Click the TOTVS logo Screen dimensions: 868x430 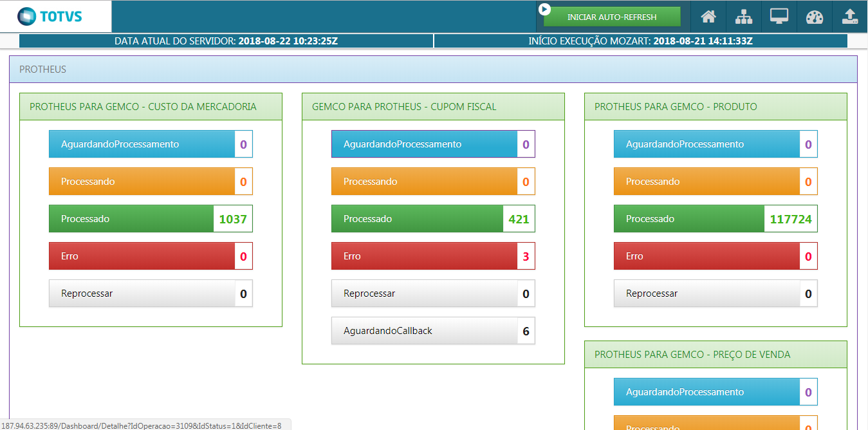[50, 16]
